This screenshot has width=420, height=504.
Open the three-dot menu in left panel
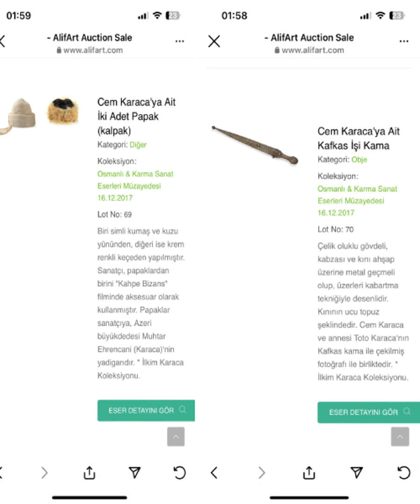[180, 42]
